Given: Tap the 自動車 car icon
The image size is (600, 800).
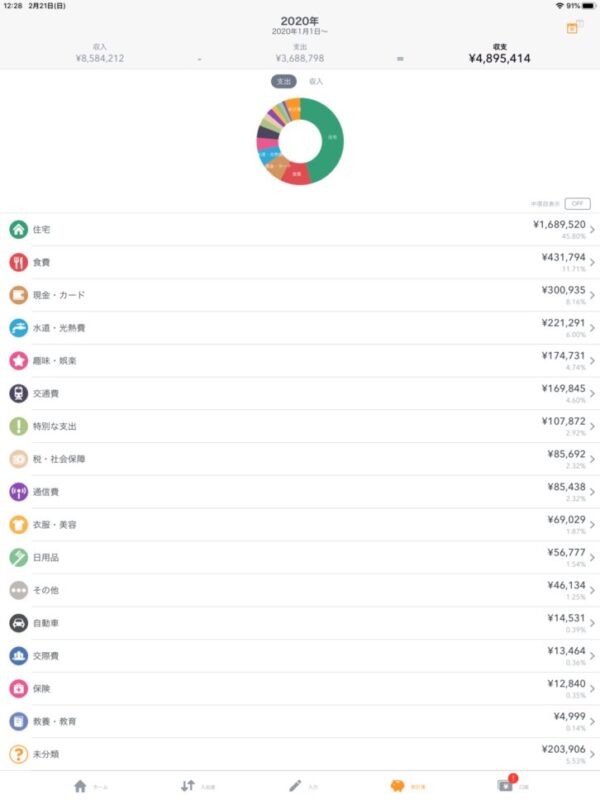Looking at the screenshot, I should 19,623.
